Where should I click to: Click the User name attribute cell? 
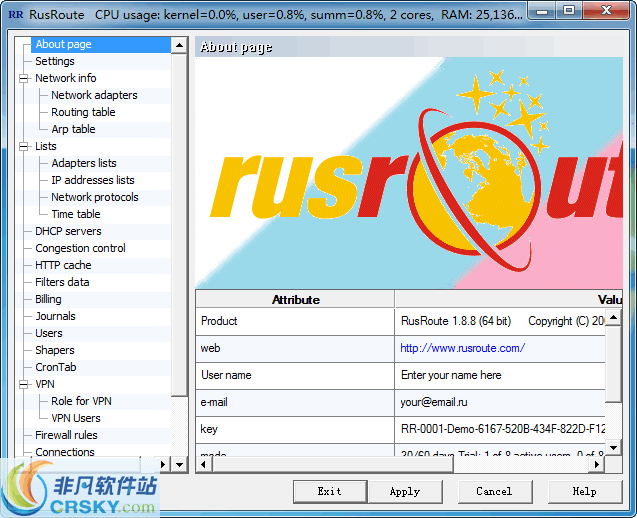(295, 375)
